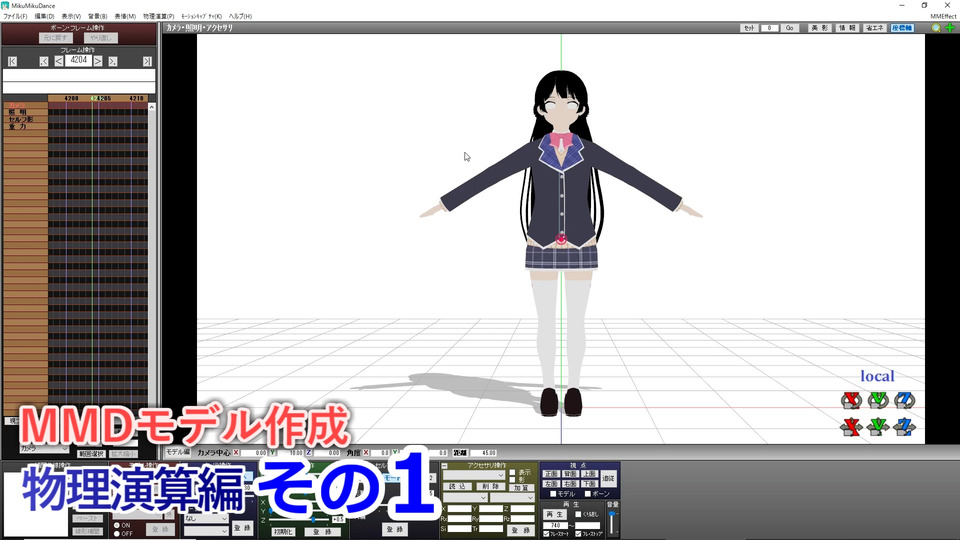The image size is (960, 540).
Task: Click the セット button
Action: 749,28
